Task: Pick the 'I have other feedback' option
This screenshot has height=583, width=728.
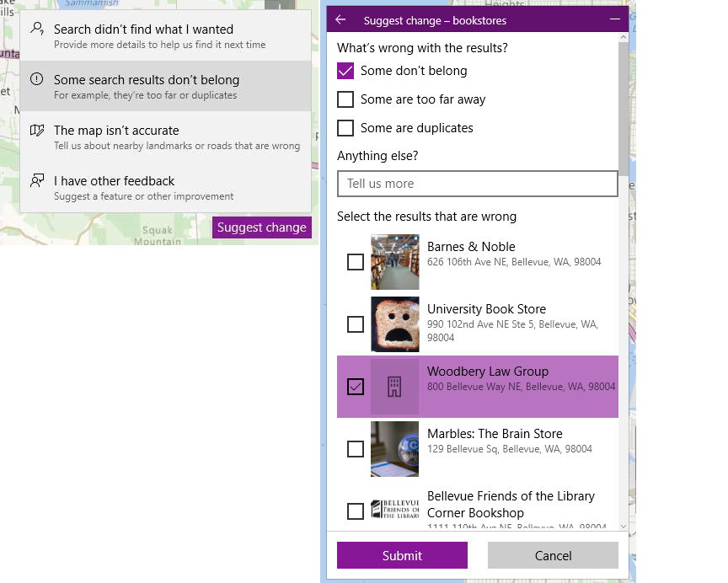Action: pos(166,187)
